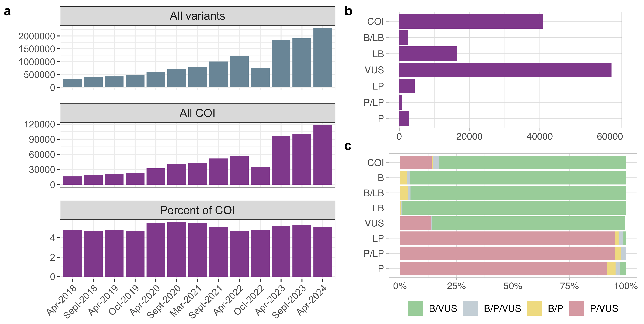The height and width of the screenshot is (324, 644).
Task: Click the VUS bar in chart b
Action: coord(505,70)
